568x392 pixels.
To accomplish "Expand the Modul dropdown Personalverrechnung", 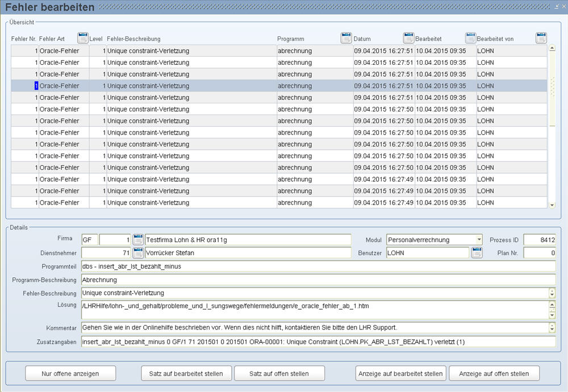I will (479, 240).
